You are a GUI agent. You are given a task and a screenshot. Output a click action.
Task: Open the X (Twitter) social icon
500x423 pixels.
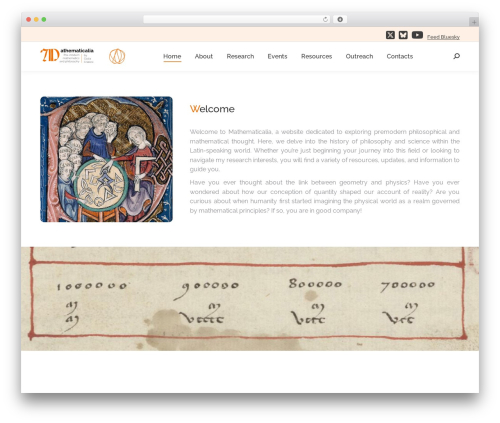coord(390,35)
